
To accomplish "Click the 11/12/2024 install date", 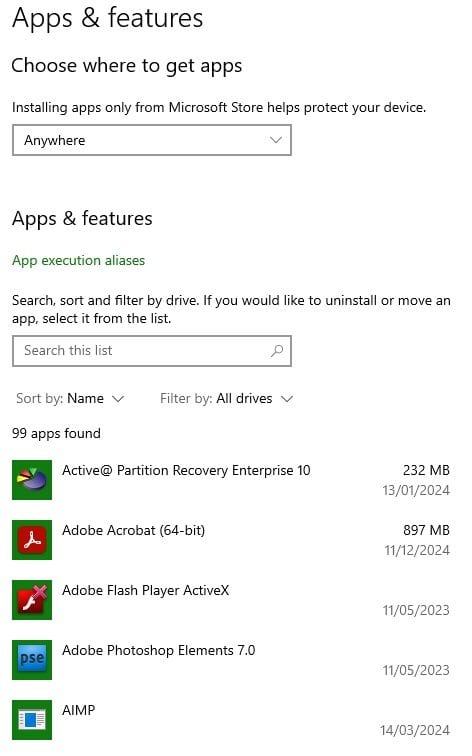I will (417, 551).
